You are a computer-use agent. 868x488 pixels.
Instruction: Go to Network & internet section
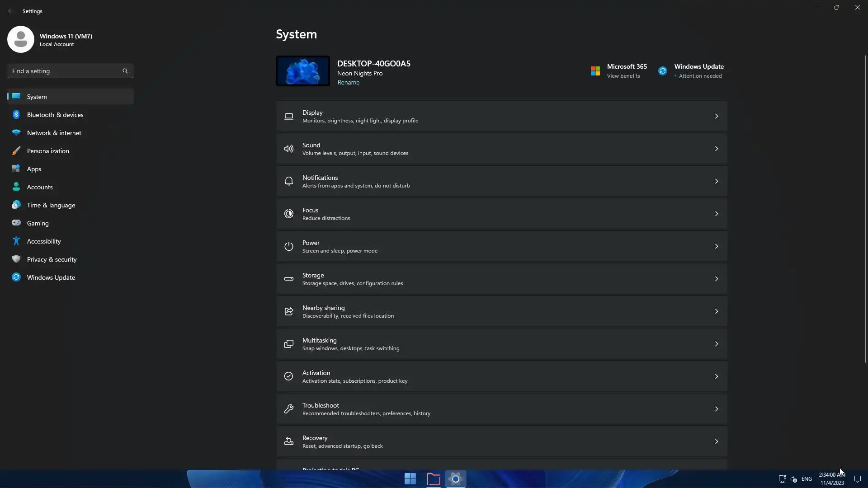pyautogui.click(x=54, y=133)
